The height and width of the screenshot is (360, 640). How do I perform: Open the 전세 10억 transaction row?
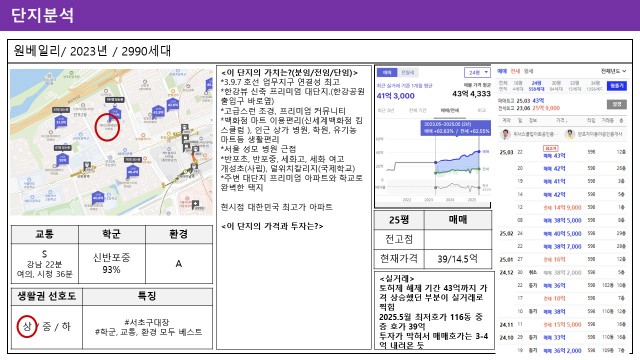click(562, 298)
